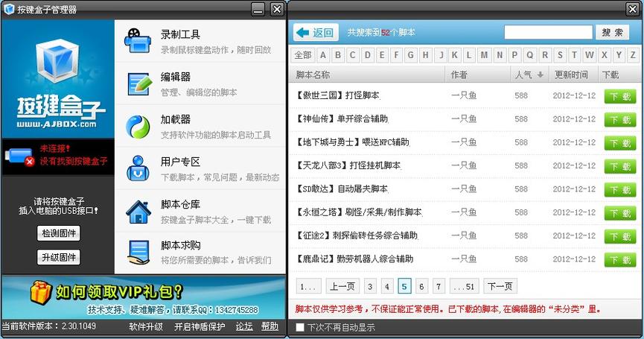
Task: Click 上一页 previous page button
Action: [x=342, y=286]
